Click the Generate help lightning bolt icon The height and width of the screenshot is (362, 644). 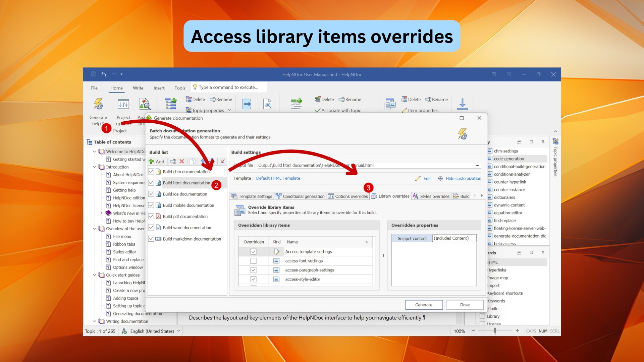98,104
